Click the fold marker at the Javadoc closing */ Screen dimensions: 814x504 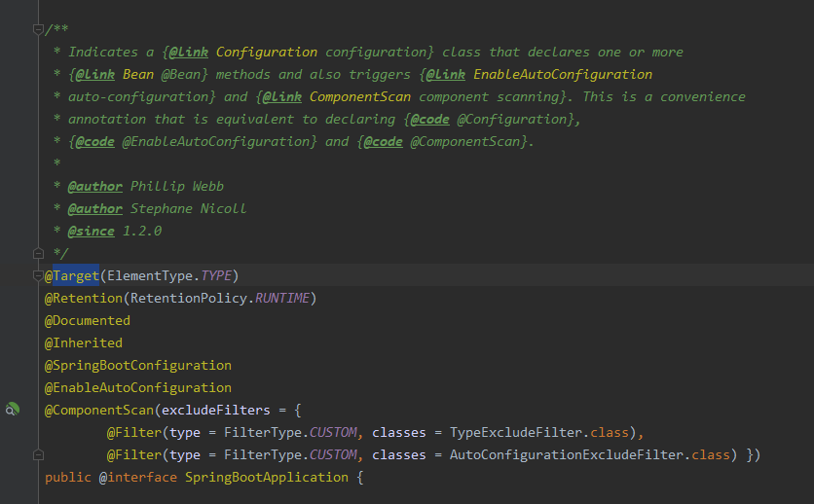(38, 254)
